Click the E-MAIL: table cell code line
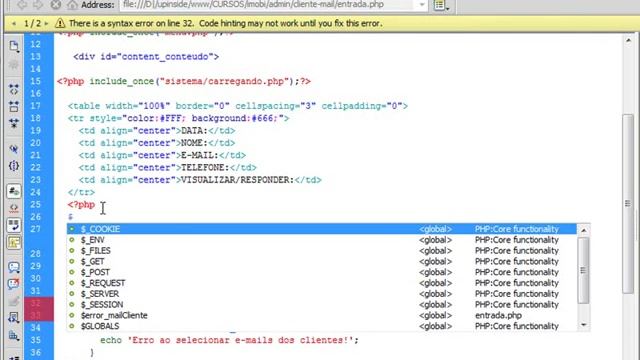 (x=162, y=155)
